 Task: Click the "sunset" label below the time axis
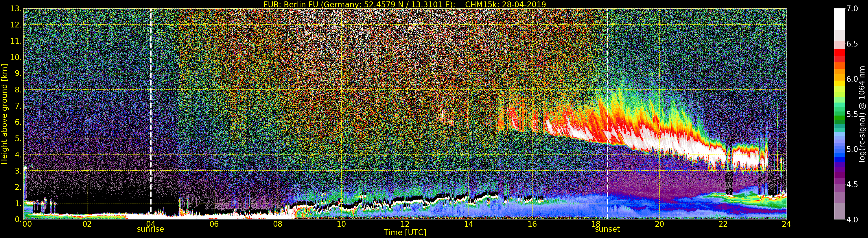point(607,229)
